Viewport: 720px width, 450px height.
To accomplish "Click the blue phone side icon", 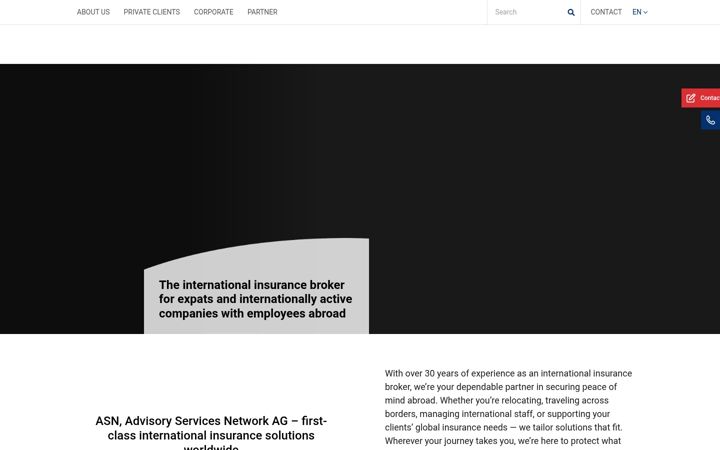I will coord(710,120).
